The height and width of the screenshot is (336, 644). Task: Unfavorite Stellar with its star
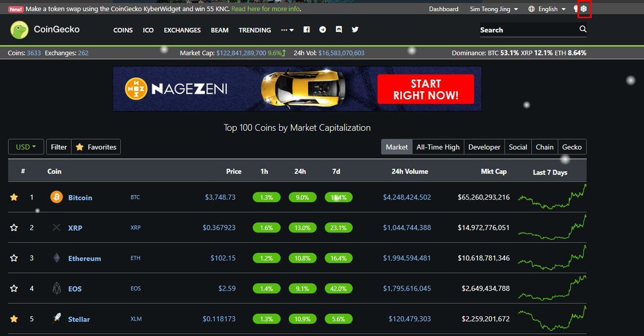(14, 319)
